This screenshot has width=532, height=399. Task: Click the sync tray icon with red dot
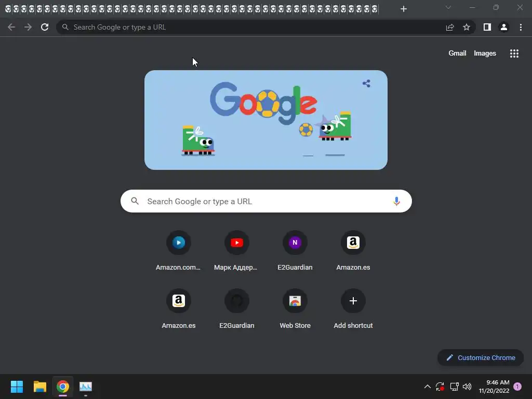pyautogui.click(x=440, y=387)
